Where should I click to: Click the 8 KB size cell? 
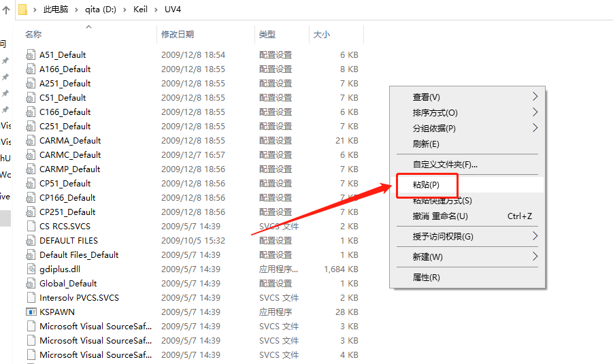349,69
